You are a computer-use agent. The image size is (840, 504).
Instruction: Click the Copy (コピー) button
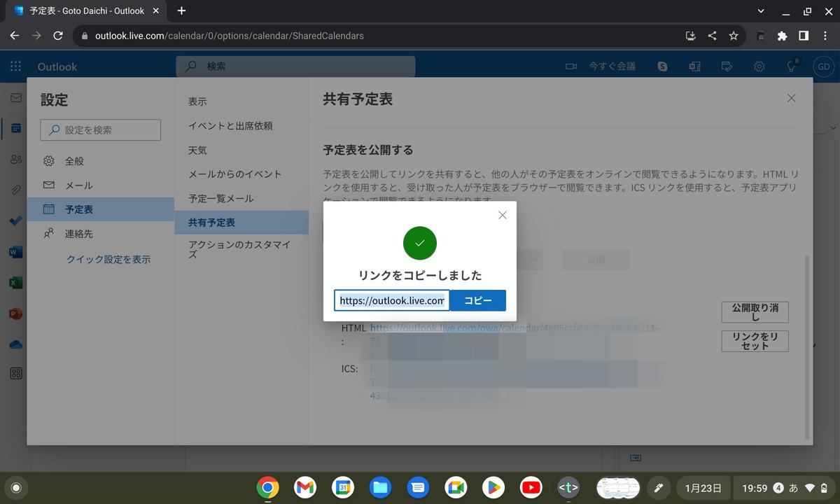tap(478, 300)
